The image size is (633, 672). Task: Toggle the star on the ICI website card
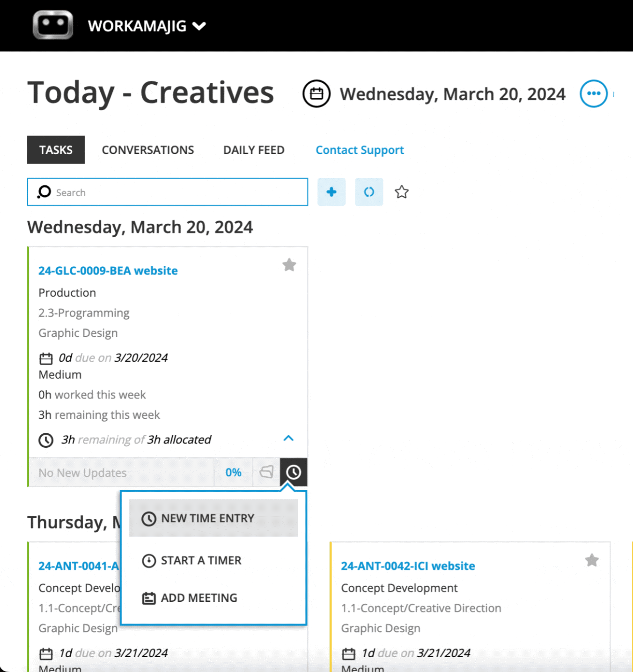[591, 560]
